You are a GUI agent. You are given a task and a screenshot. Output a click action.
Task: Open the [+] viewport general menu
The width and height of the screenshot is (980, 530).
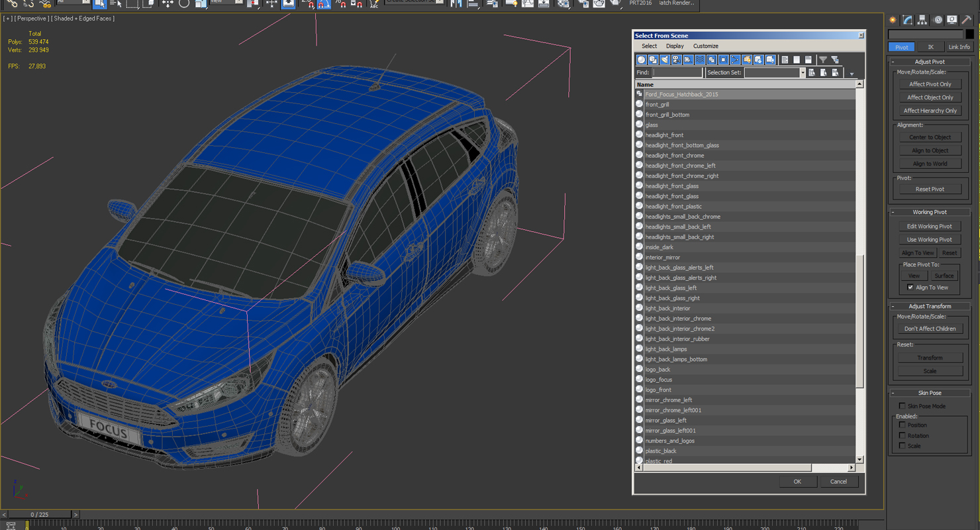pos(7,19)
